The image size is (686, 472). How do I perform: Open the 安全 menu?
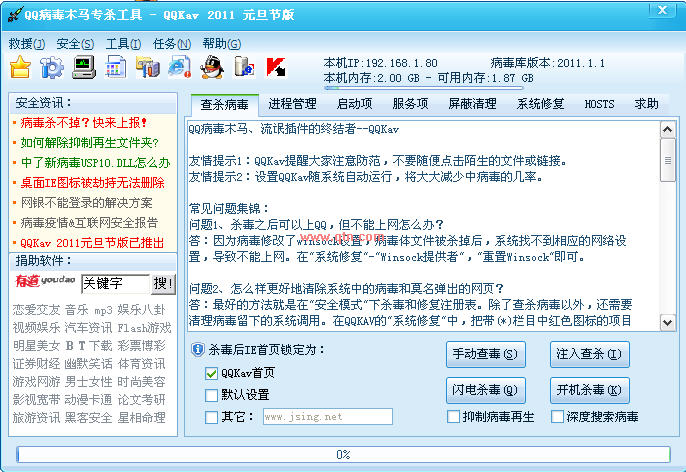tap(75, 44)
